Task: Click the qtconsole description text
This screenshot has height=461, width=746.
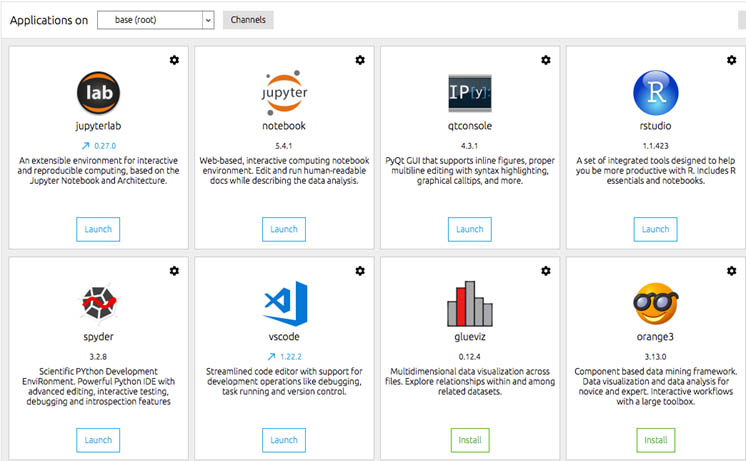Action: (x=470, y=170)
